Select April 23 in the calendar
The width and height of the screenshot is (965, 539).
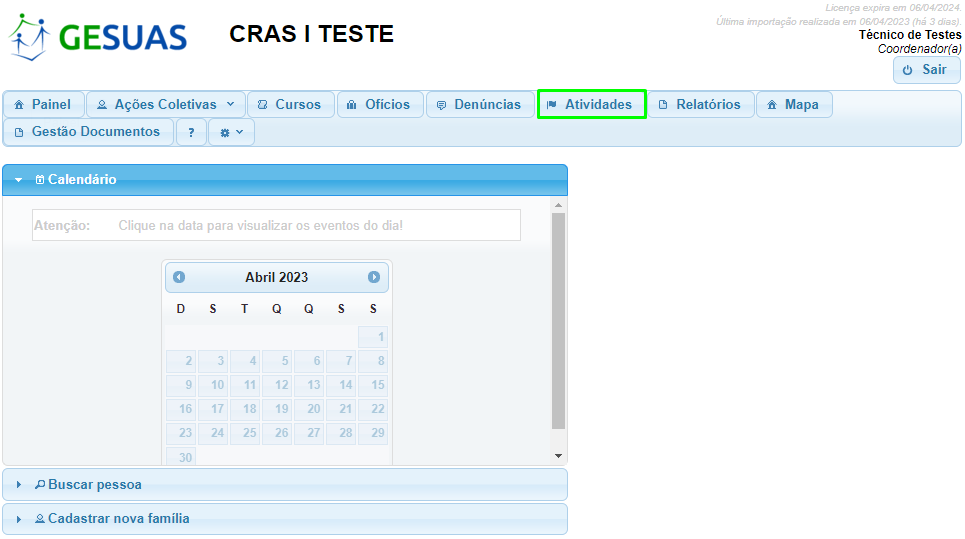(x=181, y=433)
